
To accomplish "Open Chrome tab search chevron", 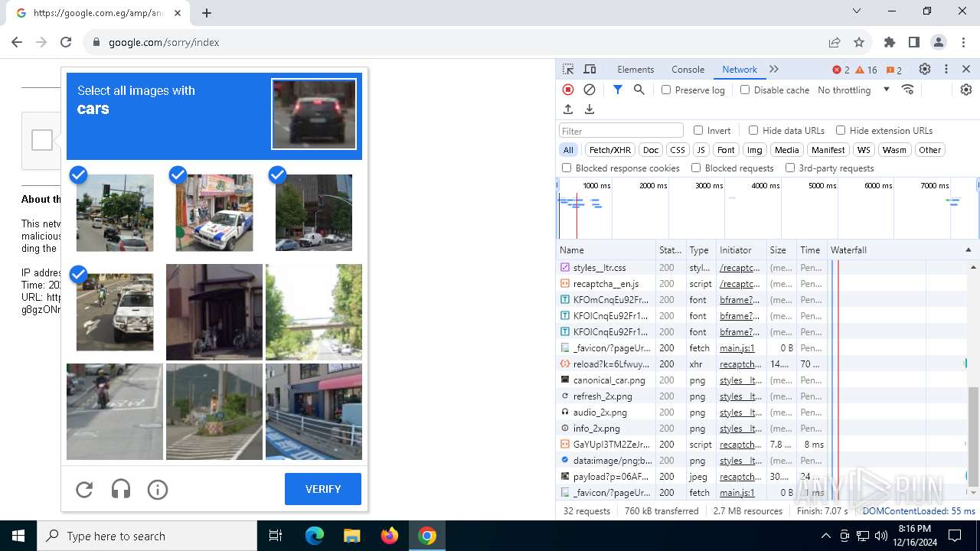I will (857, 11).
